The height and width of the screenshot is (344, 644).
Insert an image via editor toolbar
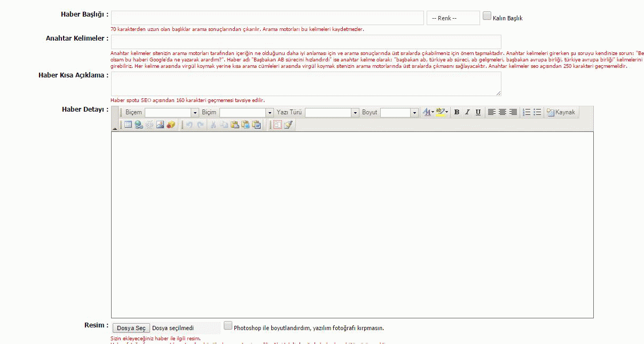pyautogui.click(x=160, y=124)
